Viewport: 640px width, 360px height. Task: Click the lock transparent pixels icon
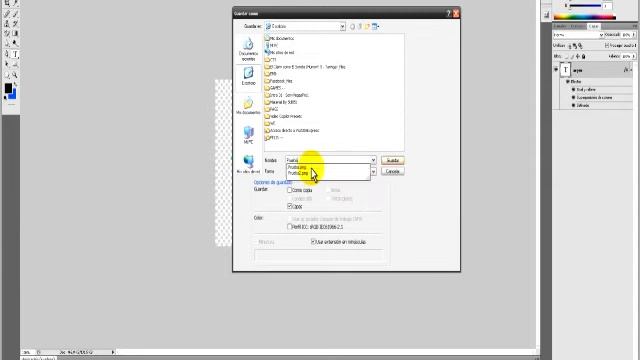pos(567,56)
